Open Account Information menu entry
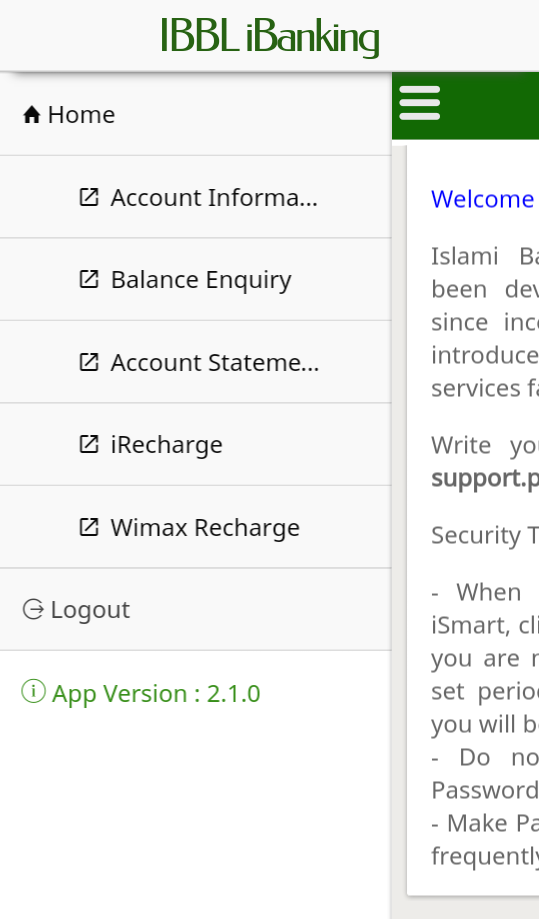Screen dimensions: 539x919 [195, 198]
